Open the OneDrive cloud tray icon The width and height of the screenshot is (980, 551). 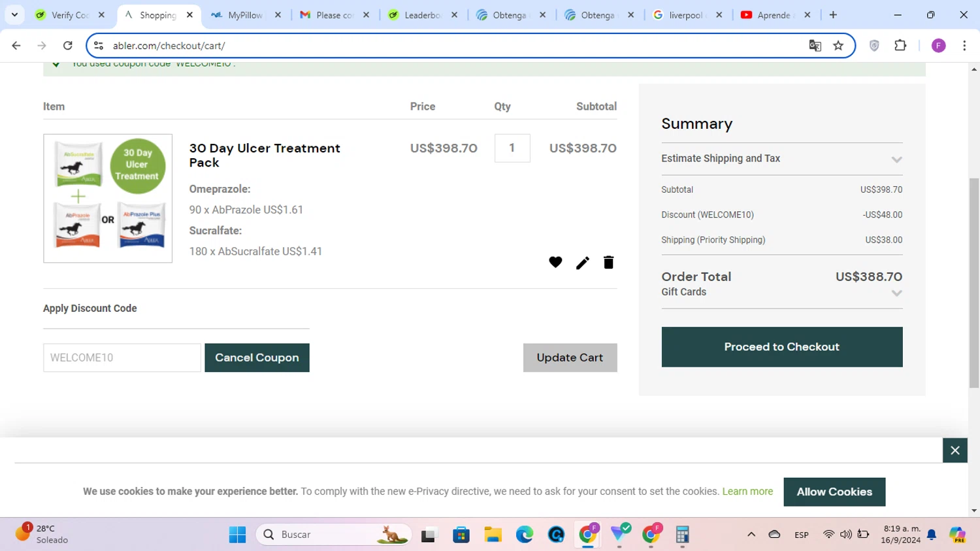(774, 535)
